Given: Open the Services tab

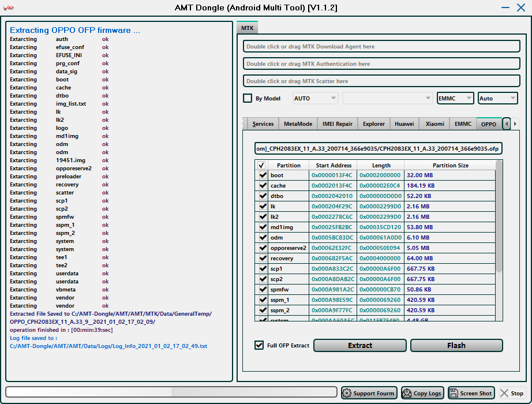Looking at the screenshot, I should (263, 124).
